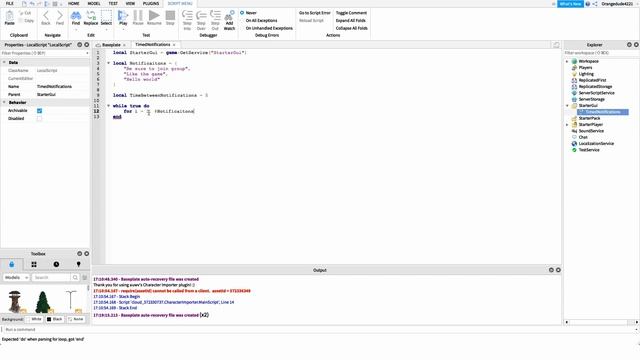Click the Paste clipboard icon

9,18
